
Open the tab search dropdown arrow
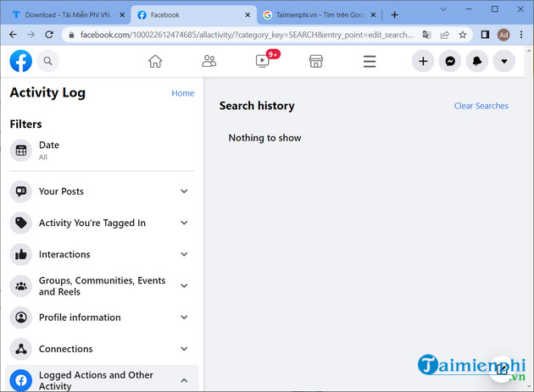click(x=443, y=9)
